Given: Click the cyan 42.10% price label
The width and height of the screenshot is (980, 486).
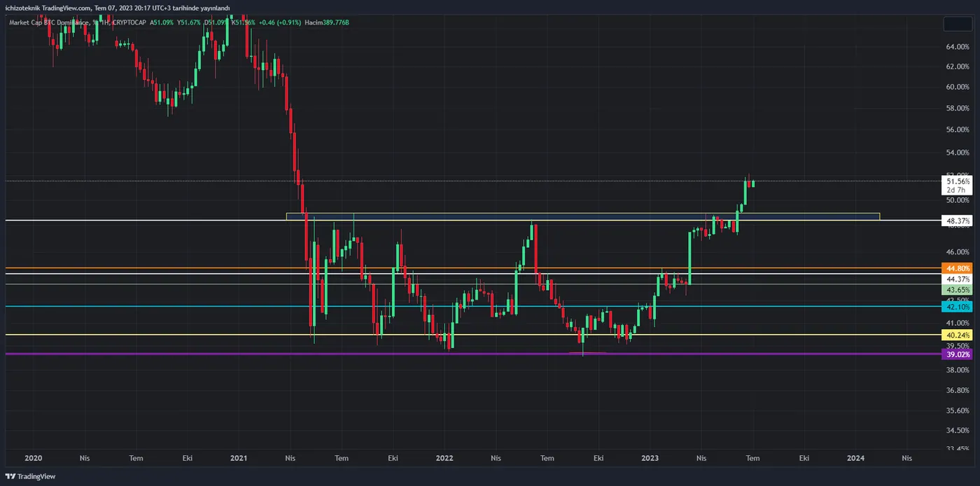Looking at the screenshot, I should (958, 307).
